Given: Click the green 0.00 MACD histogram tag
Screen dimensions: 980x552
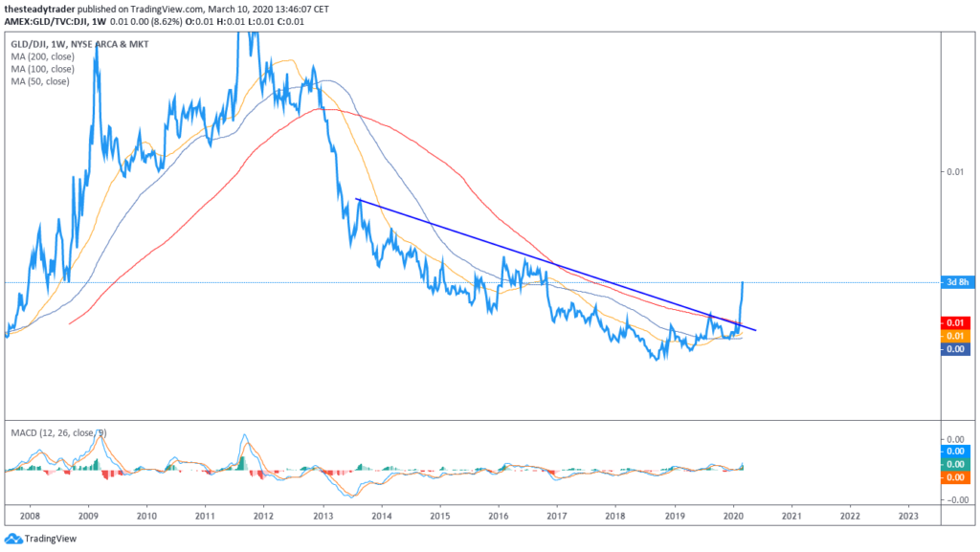Looking at the screenshot, I should coord(956,464).
